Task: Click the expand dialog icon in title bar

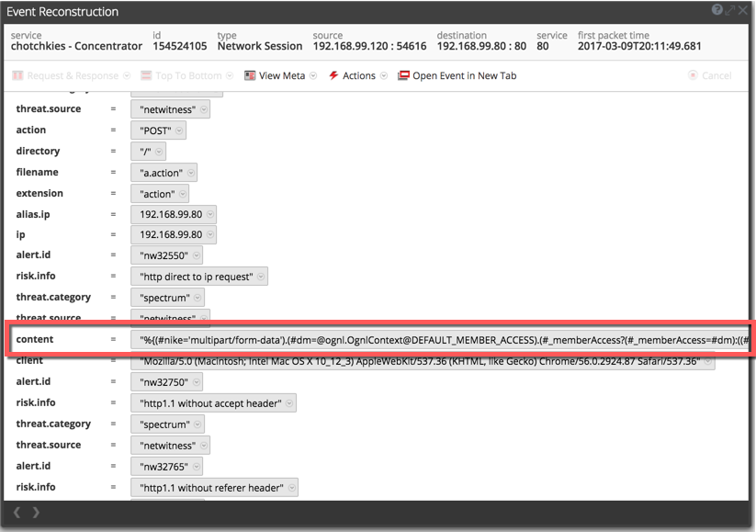Action: coord(730,11)
